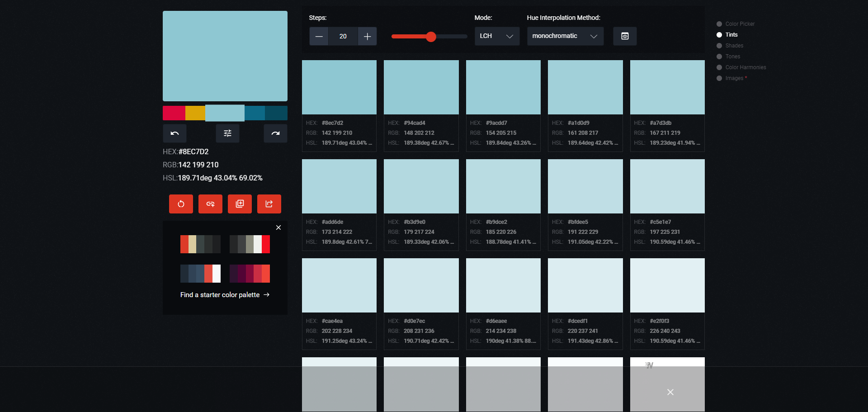The width and height of the screenshot is (868, 412).
Task: Jump to the Tones section
Action: [x=728, y=57]
